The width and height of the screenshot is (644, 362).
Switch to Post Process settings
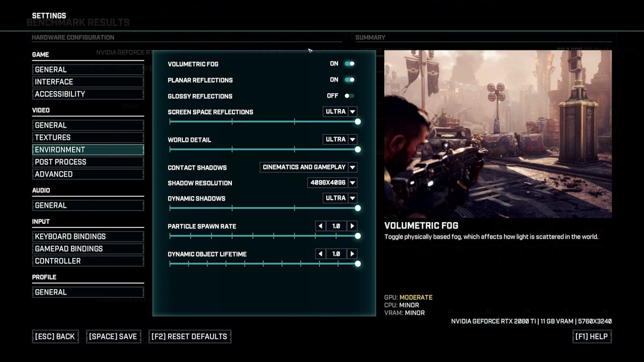[88, 161]
